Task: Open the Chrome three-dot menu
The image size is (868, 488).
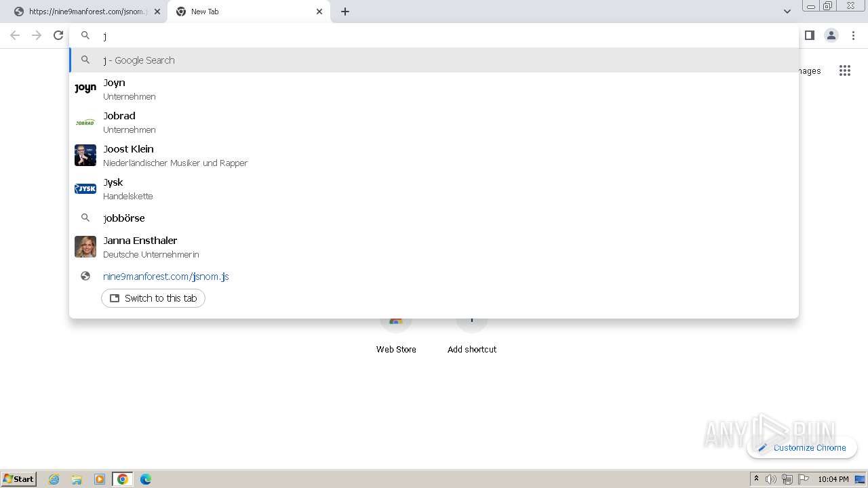Action: click(x=853, y=35)
